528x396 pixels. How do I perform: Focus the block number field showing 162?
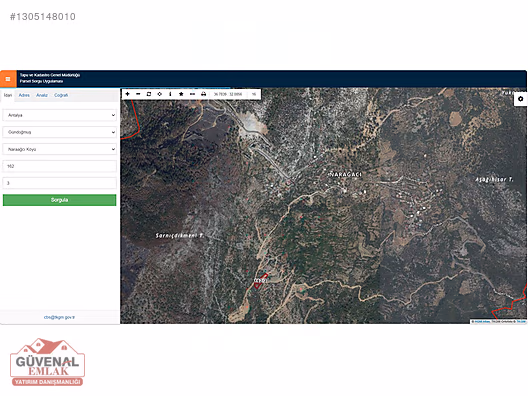click(x=60, y=166)
